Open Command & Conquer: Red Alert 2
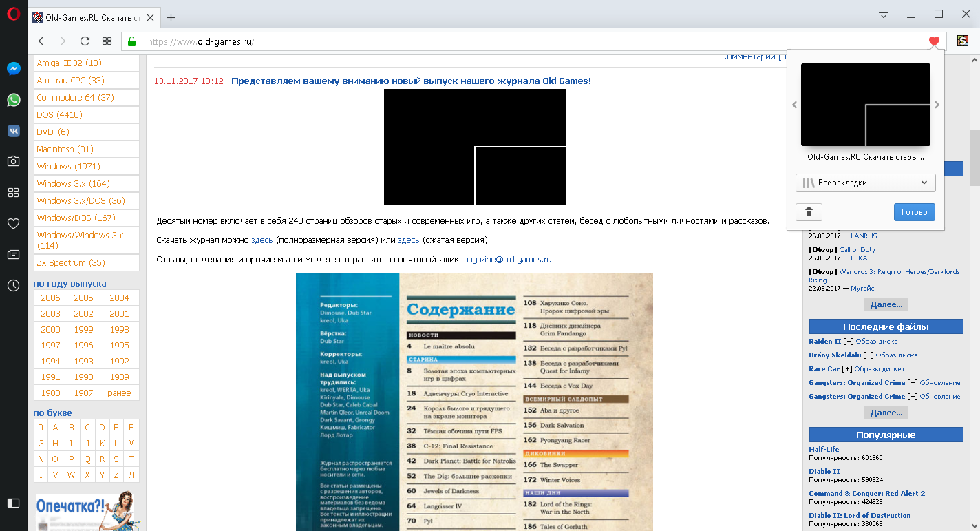The image size is (980, 531). pos(867,494)
